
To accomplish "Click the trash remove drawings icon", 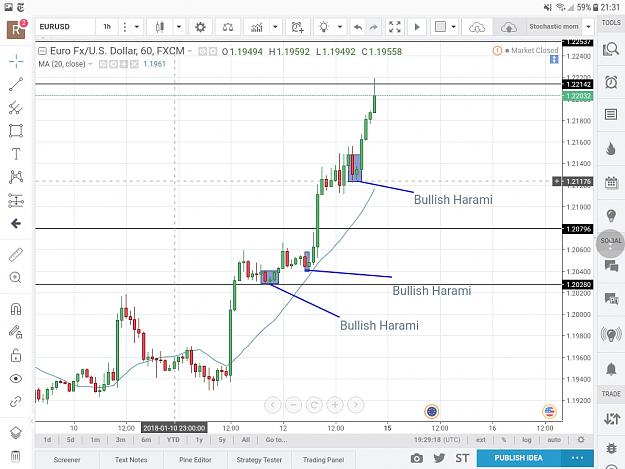I will click(x=16, y=456).
